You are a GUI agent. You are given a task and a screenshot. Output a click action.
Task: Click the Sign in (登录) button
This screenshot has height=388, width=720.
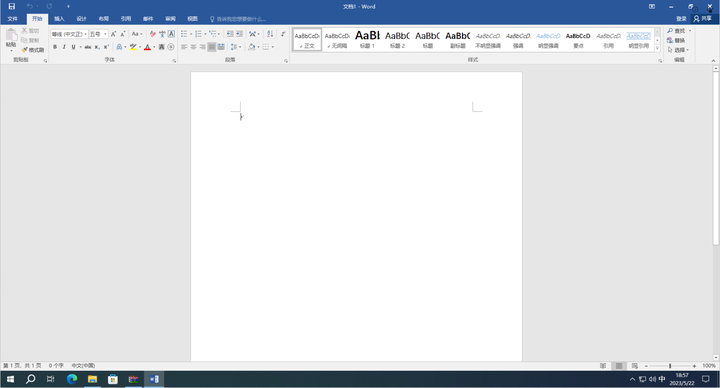[x=681, y=18]
